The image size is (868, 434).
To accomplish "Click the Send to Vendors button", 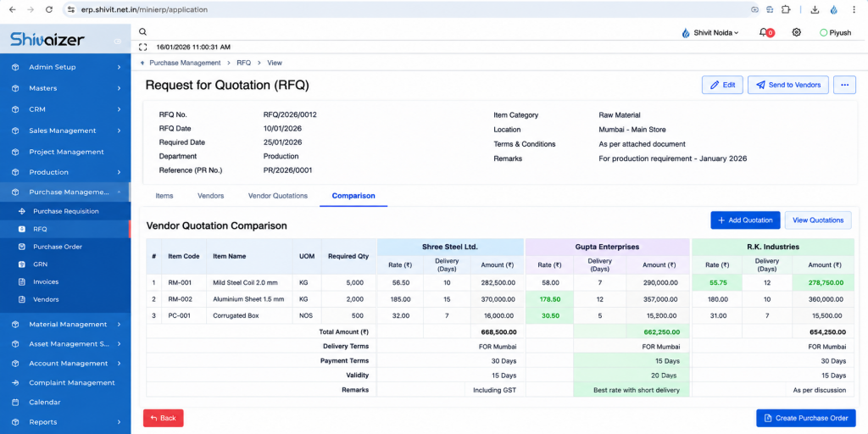I will pos(788,86).
